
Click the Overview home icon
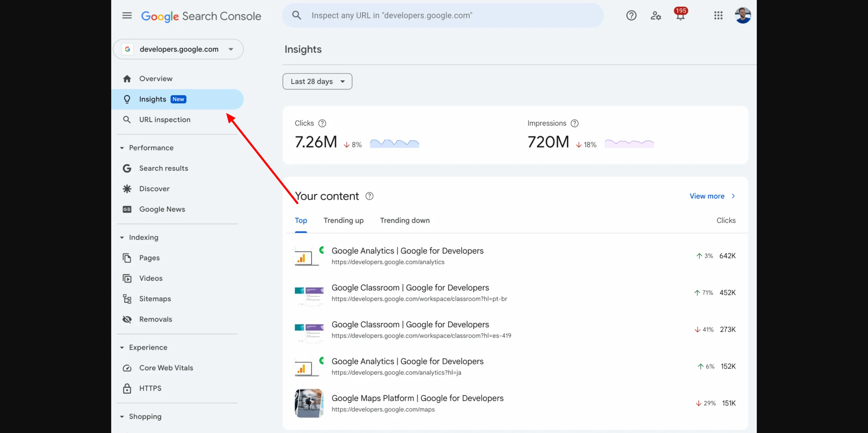pyautogui.click(x=127, y=79)
